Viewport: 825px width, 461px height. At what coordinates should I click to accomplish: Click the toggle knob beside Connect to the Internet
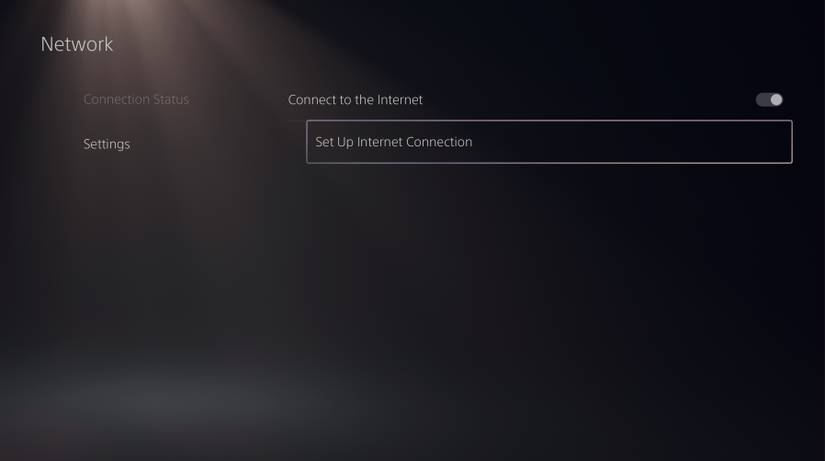click(x=776, y=99)
